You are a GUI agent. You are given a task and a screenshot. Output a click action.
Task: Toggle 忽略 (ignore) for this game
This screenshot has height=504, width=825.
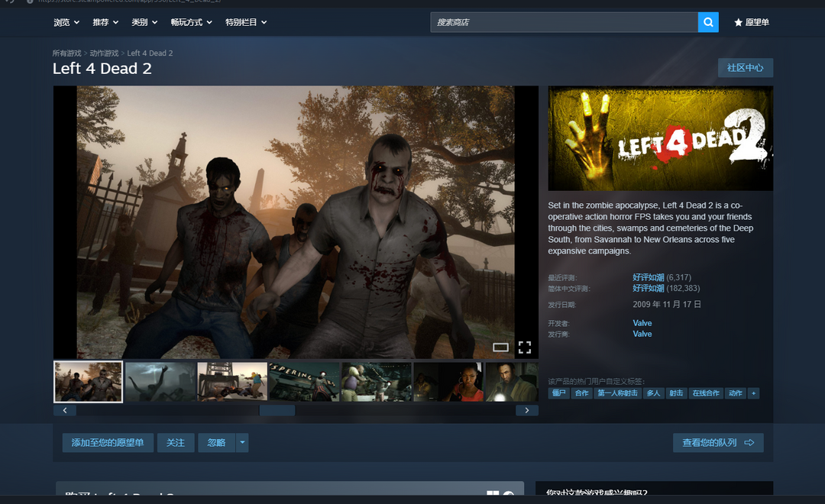pos(216,443)
